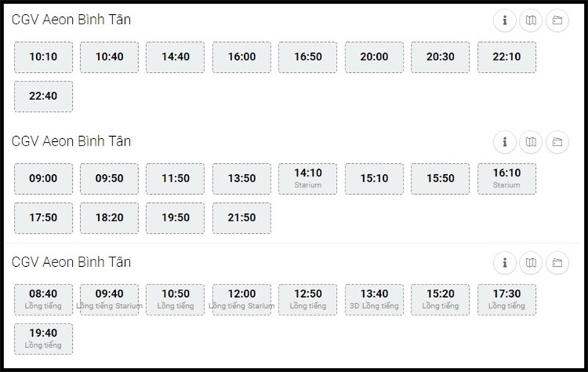Select the 16:10 Starium showtime

(506, 179)
